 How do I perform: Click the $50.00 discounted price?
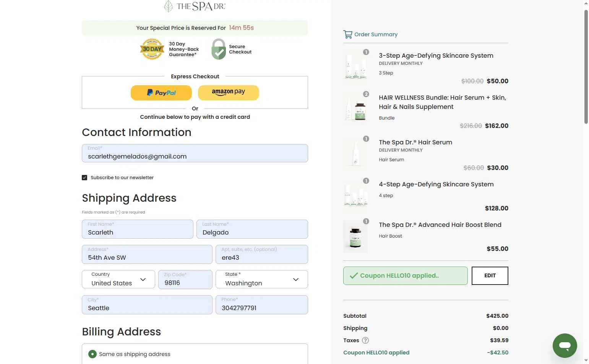click(497, 81)
